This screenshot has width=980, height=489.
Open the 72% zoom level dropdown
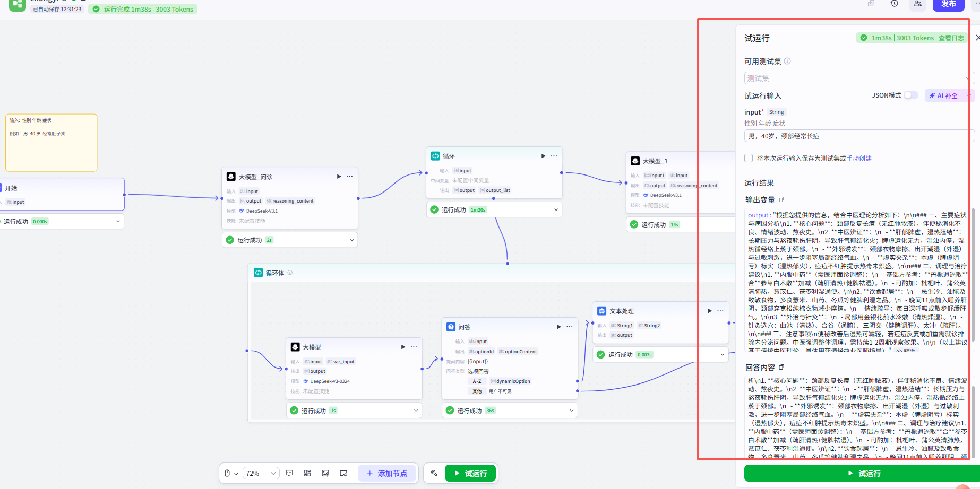261,473
